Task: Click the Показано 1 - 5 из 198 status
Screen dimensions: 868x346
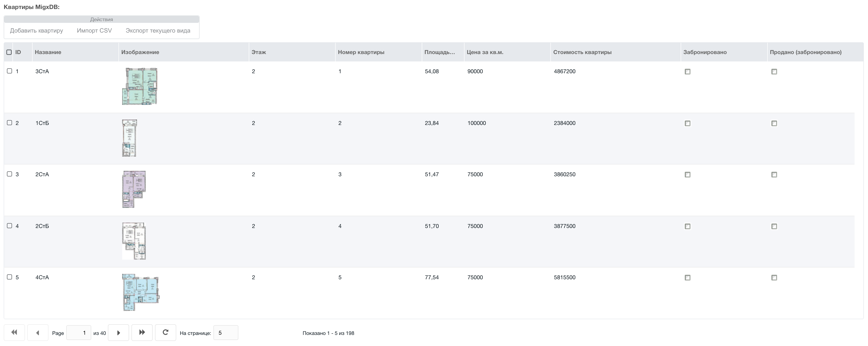Action: pyautogui.click(x=328, y=333)
